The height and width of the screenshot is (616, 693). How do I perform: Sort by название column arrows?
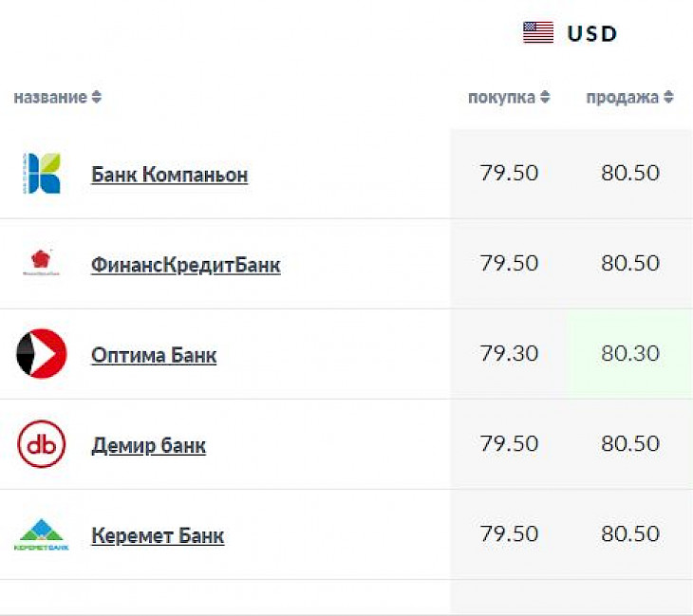(96, 97)
